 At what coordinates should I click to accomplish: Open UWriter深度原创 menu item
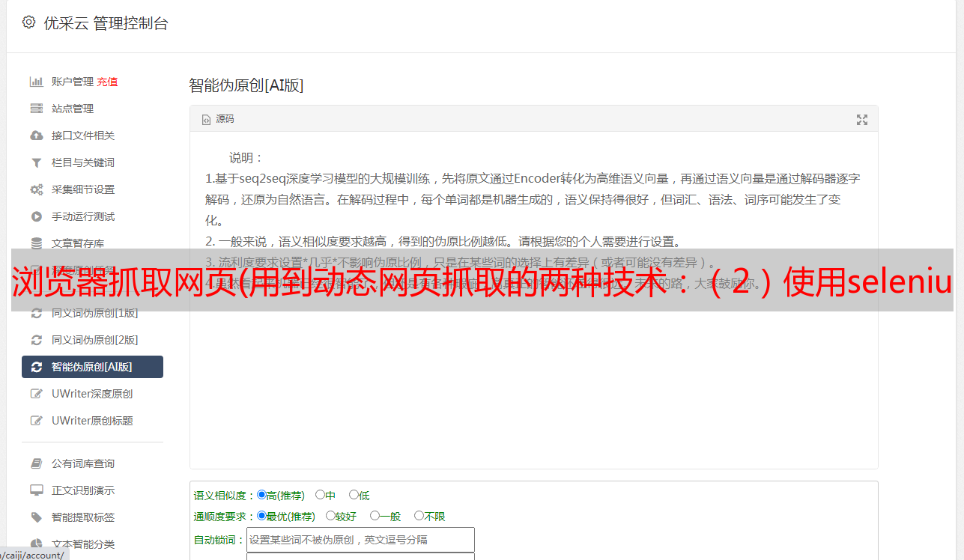(x=92, y=394)
